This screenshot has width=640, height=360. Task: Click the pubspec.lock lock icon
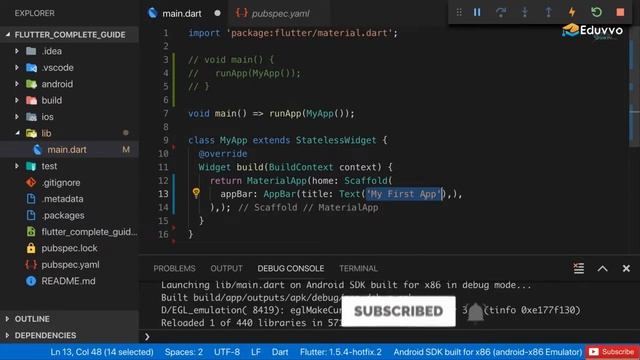pos(31,248)
